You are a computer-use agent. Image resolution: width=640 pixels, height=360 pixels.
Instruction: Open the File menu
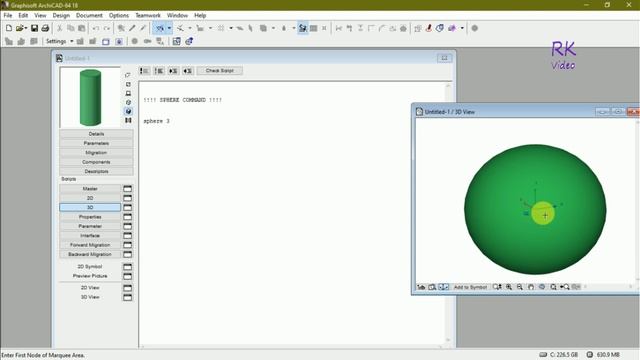click(8, 15)
